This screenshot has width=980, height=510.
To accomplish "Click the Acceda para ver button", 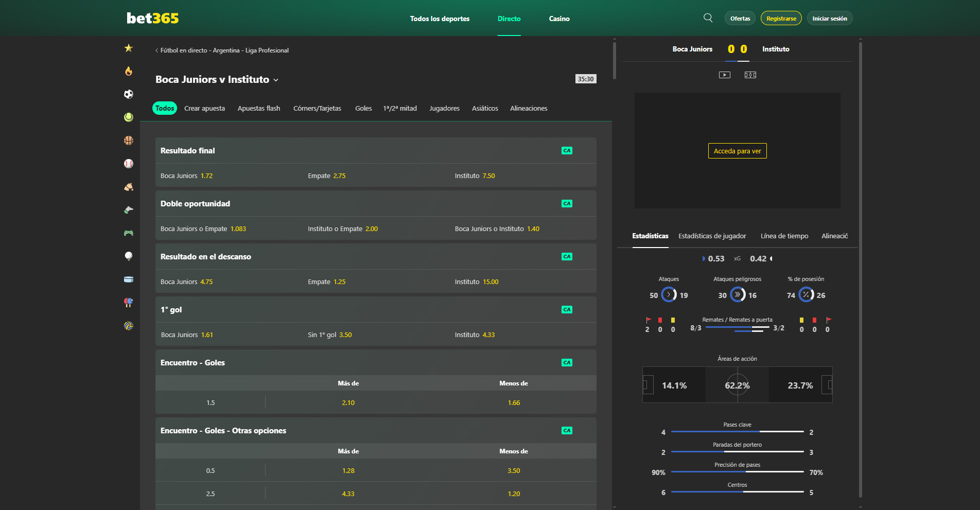I will point(738,151).
